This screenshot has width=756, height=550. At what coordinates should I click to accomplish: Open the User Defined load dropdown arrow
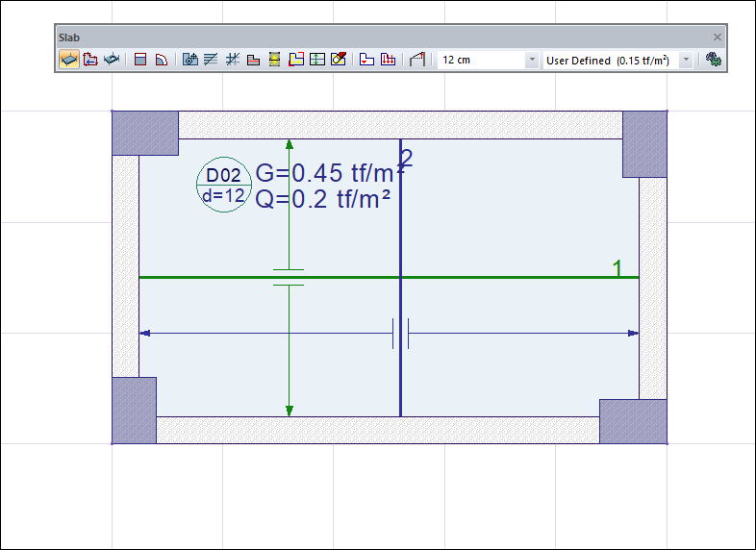(x=686, y=60)
